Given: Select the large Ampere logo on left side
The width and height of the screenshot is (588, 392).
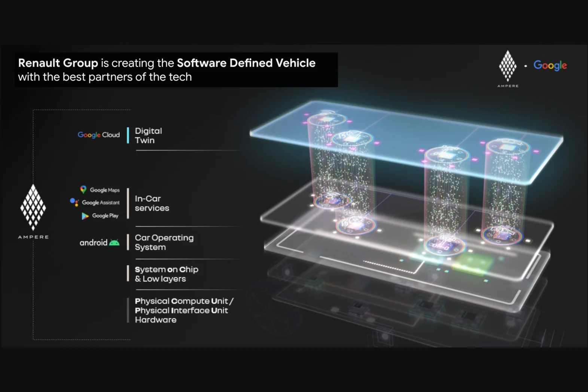Looking at the screenshot, I should click(33, 208).
